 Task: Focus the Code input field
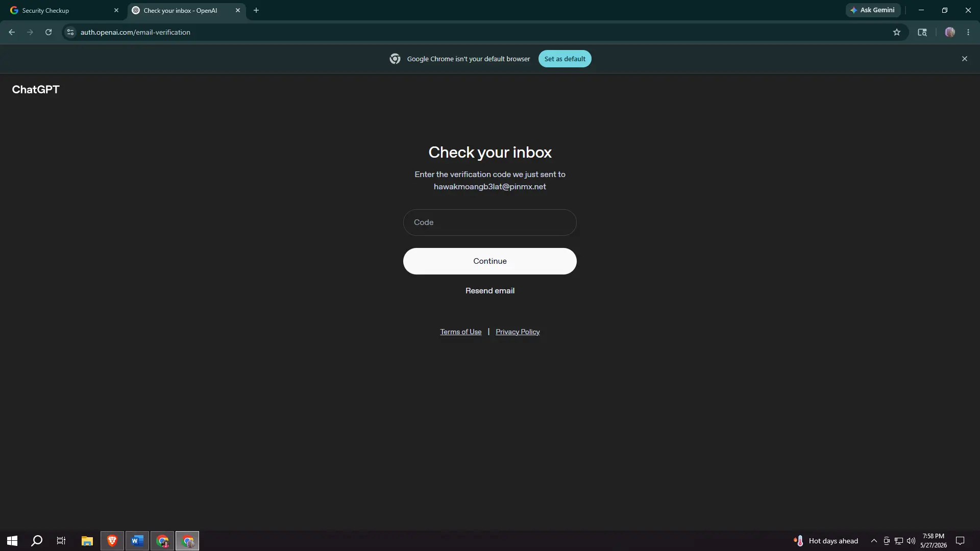[x=490, y=222]
